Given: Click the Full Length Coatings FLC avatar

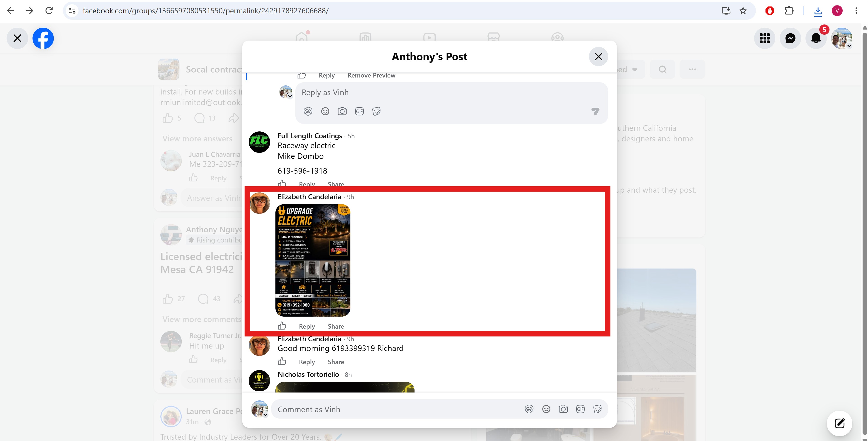Looking at the screenshot, I should (259, 142).
